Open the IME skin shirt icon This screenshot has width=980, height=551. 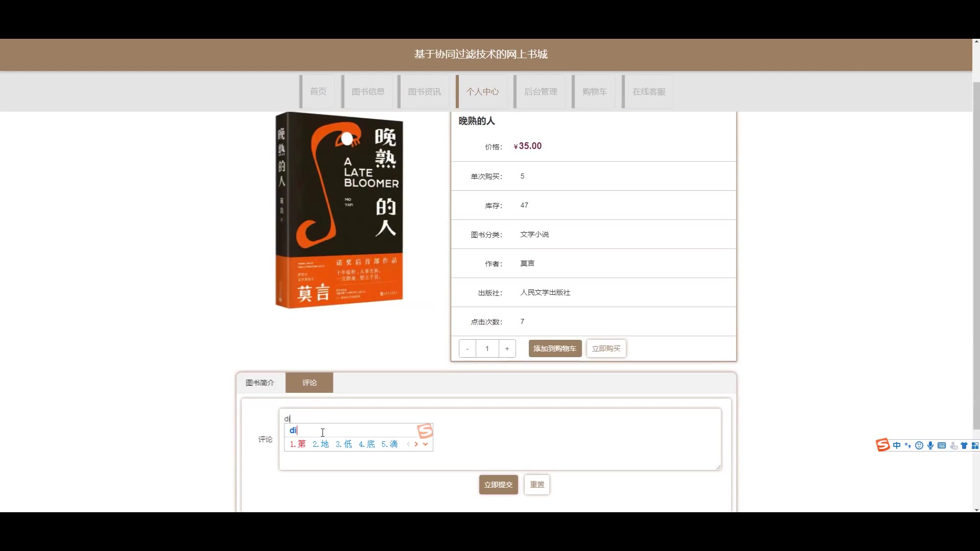[964, 445]
